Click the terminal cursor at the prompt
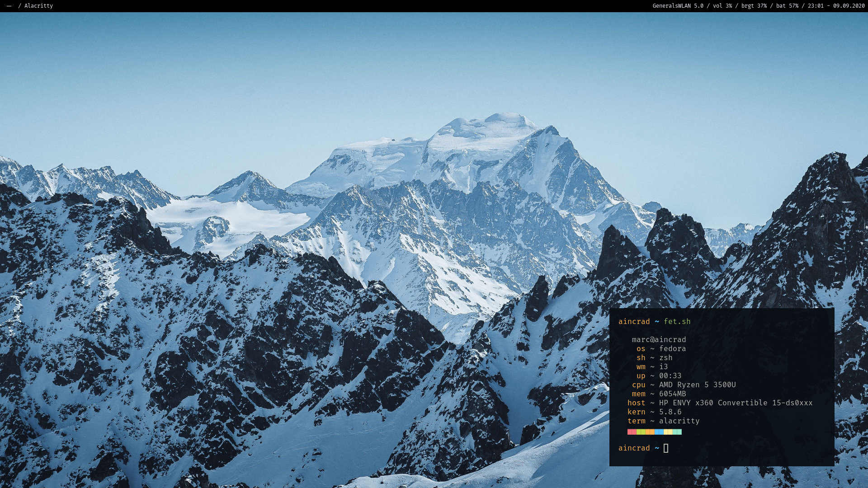 [x=666, y=448]
